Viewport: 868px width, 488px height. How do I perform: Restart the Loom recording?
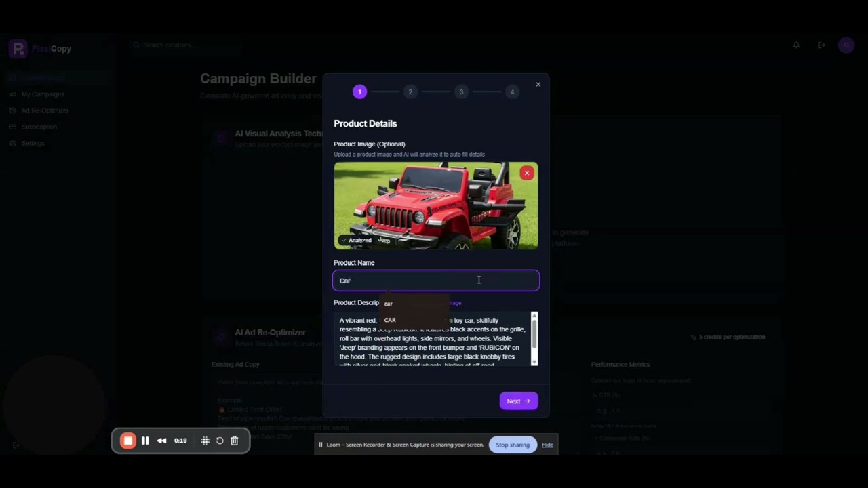coord(220,441)
